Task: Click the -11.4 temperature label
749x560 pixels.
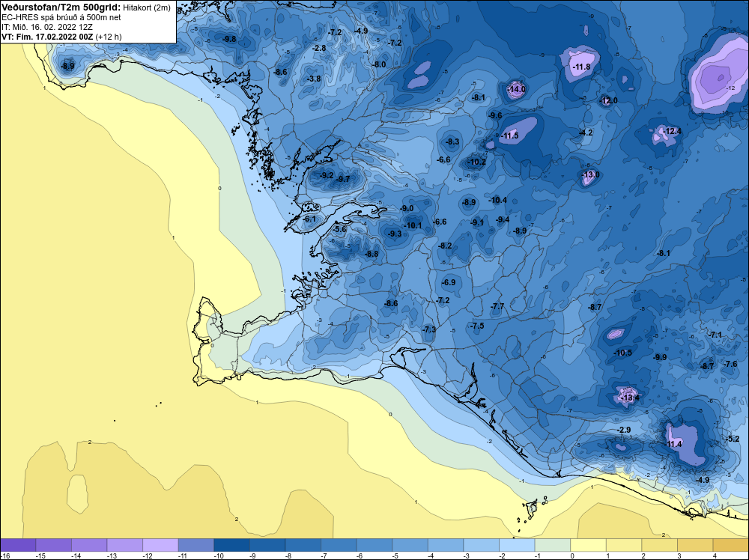Action: 673,444
